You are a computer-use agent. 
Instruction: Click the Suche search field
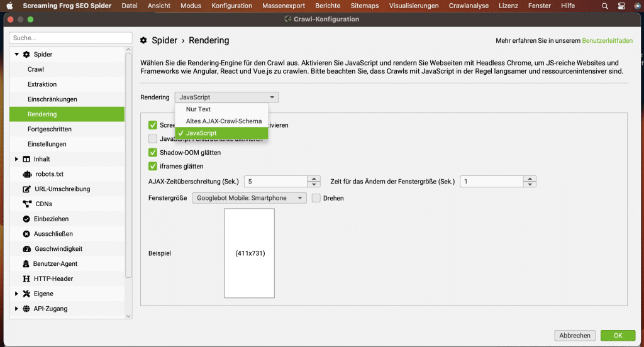pyautogui.click(x=70, y=38)
